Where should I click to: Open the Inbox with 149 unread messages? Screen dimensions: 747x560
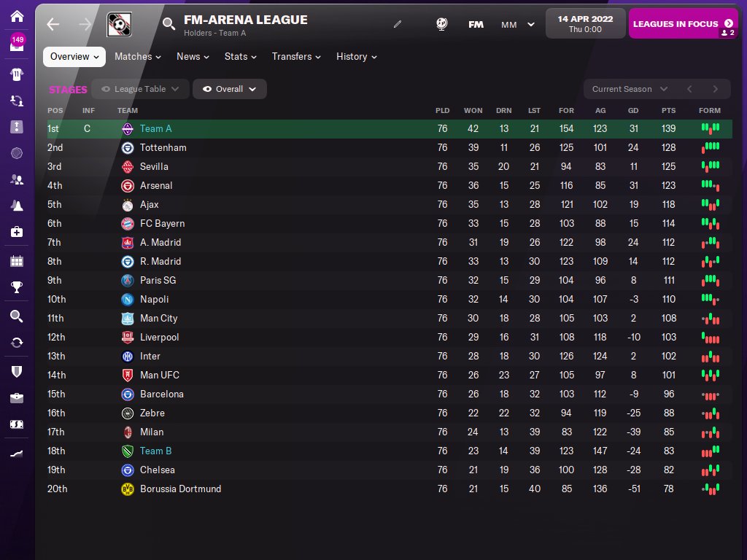click(18, 43)
